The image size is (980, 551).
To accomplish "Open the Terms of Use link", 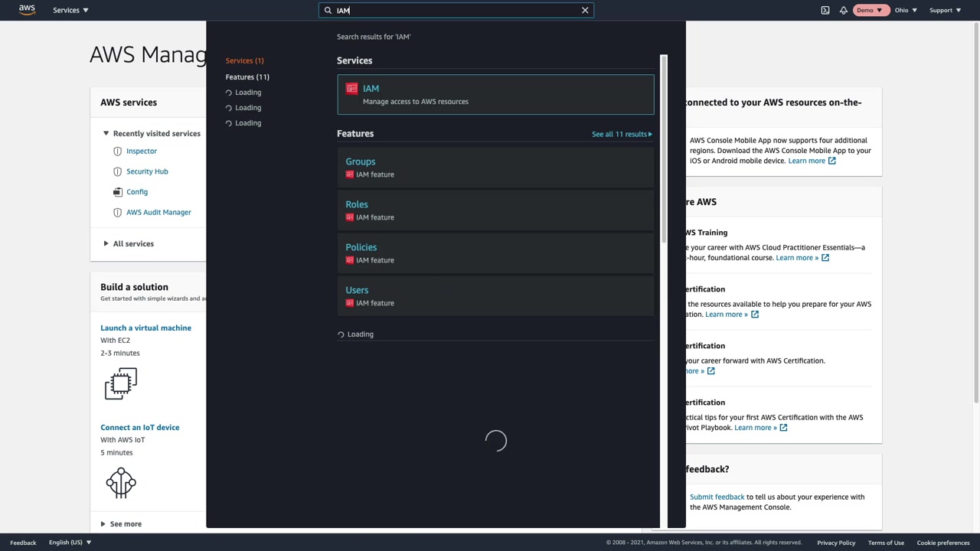I will (x=886, y=543).
